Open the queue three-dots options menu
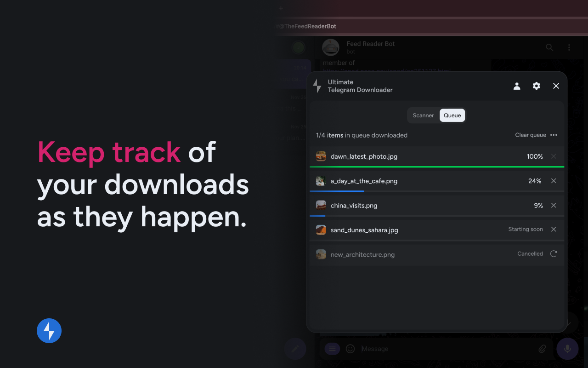The width and height of the screenshot is (588, 368). pos(554,135)
